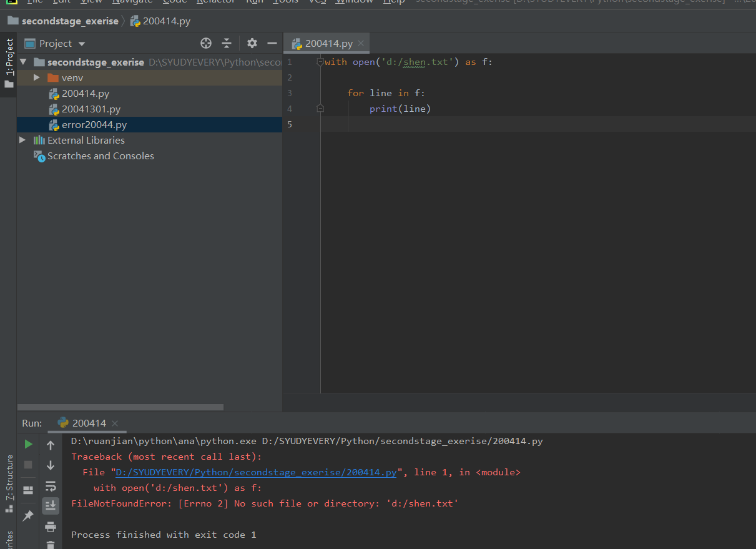Click 'Process finished with exit code 1' text
This screenshot has height=549, width=756.
click(164, 535)
